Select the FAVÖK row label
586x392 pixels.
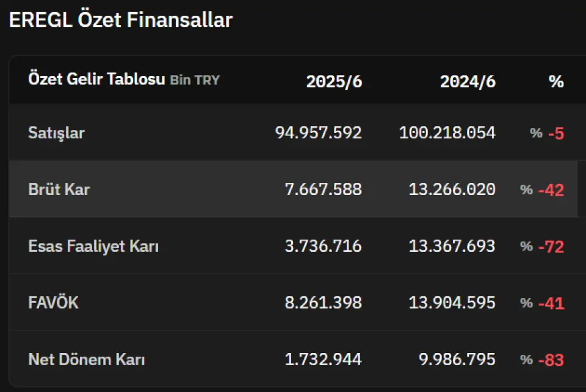tap(54, 302)
